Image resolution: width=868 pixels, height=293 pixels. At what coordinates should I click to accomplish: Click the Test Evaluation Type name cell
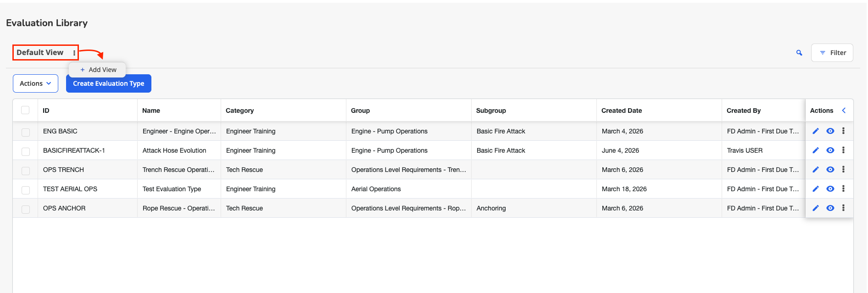[179, 189]
